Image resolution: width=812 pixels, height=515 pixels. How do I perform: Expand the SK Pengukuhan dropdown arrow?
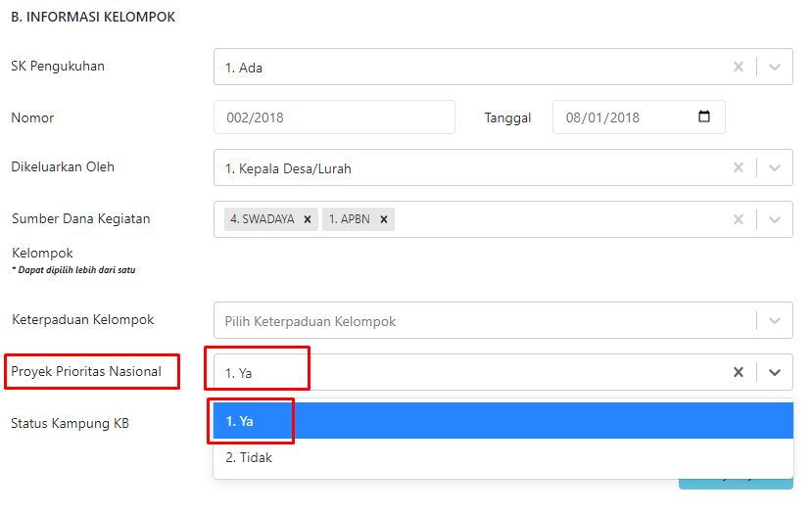point(775,67)
